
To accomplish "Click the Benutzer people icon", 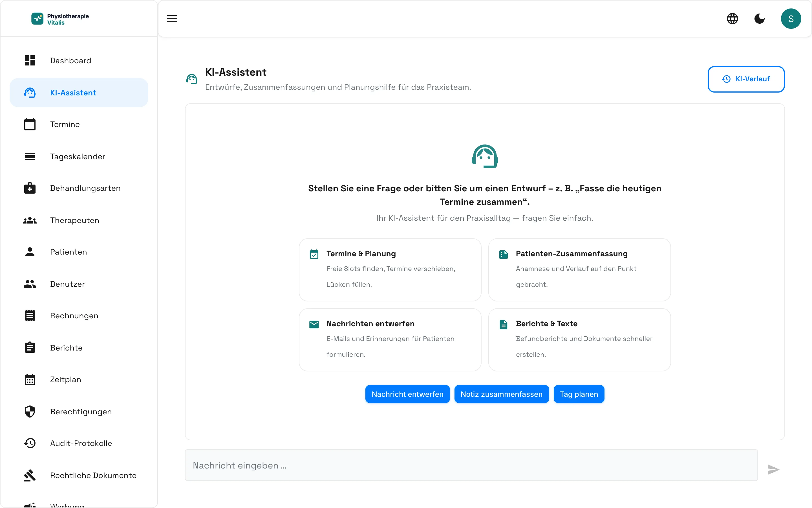I will [30, 284].
